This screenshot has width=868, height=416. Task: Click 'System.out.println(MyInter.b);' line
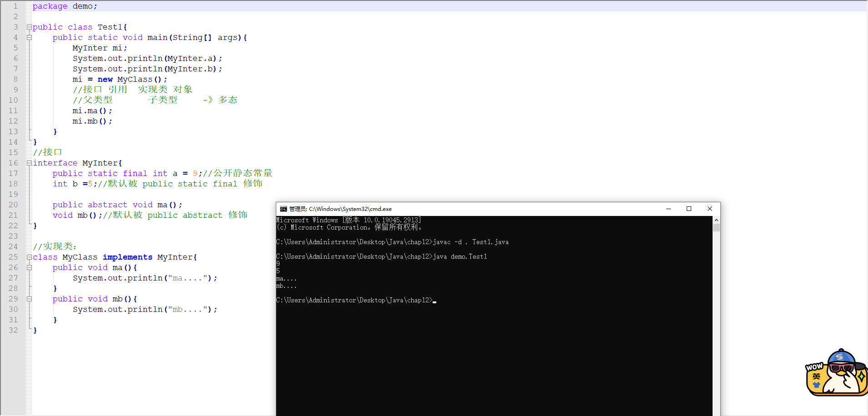(148, 69)
